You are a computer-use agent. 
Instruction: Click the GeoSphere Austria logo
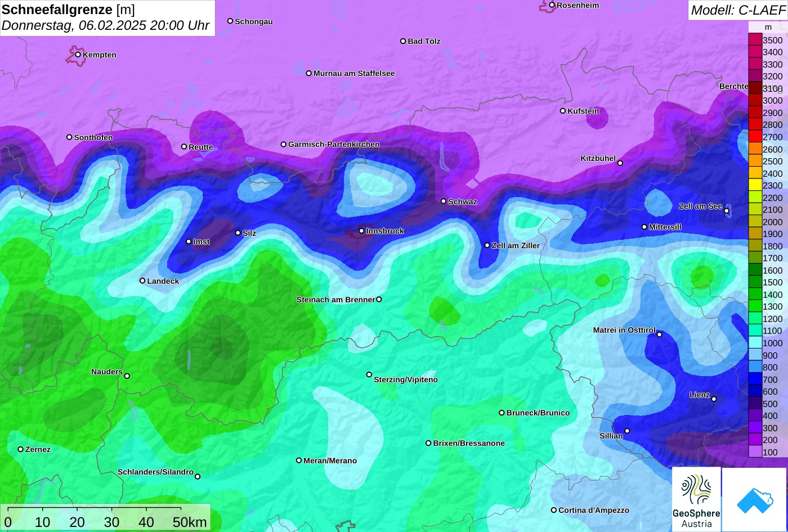(x=696, y=499)
